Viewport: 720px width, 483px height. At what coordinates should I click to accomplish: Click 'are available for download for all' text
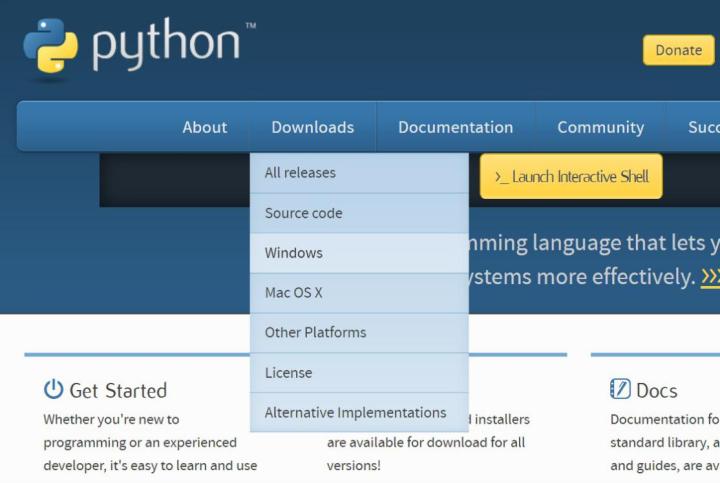[426, 443]
